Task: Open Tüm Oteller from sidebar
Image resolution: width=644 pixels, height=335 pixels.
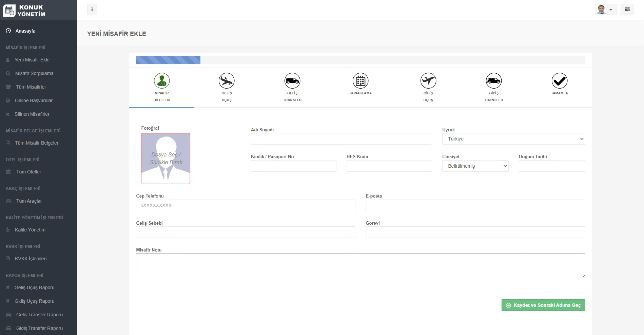Action: pyautogui.click(x=28, y=172)
